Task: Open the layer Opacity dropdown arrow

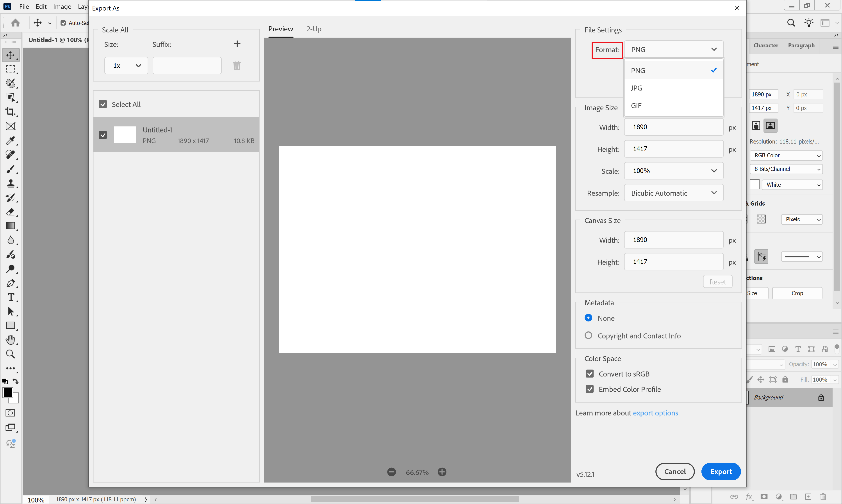Action: point(835,364)
